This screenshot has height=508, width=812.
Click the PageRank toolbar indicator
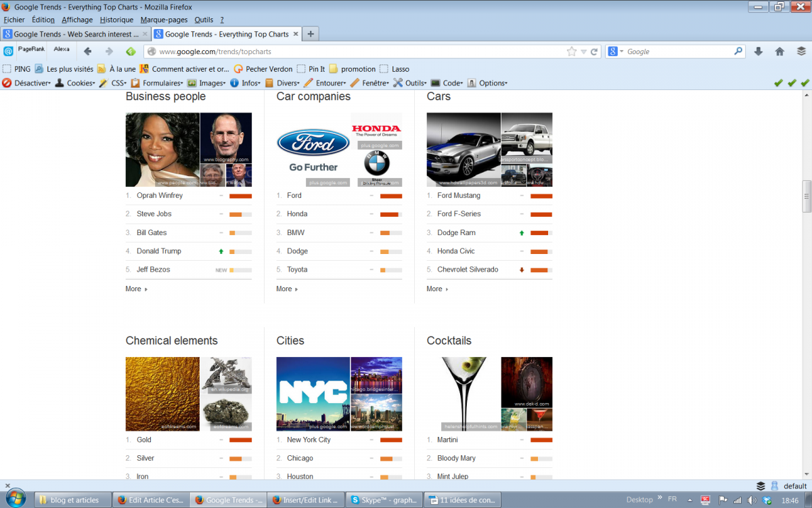[31, 49]
